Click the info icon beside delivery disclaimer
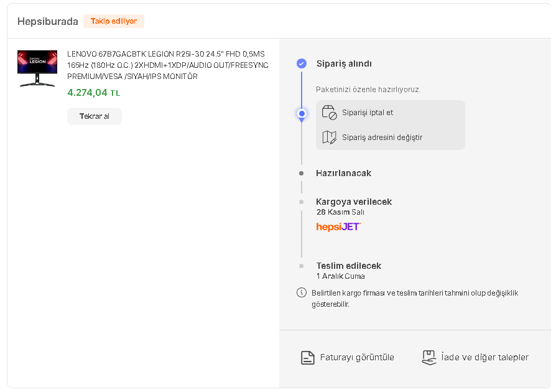The height and width of the screenshot is (392, 551). [302, 292]
